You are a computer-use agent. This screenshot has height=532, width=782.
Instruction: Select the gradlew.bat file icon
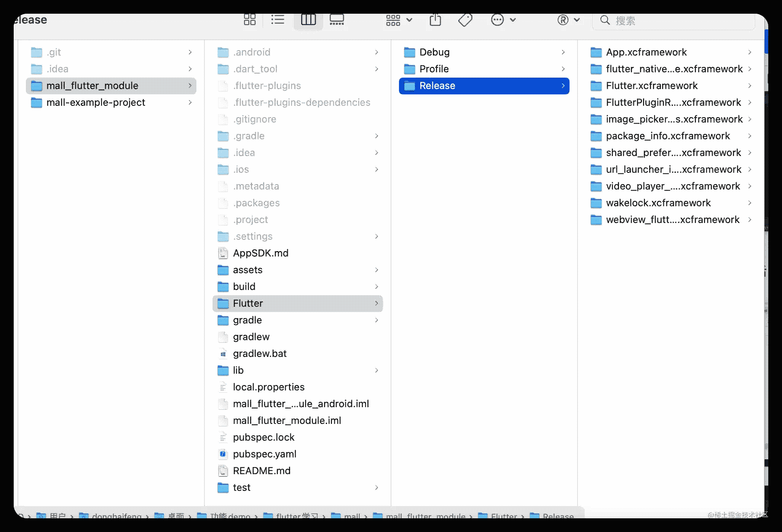tap(223, 354)
